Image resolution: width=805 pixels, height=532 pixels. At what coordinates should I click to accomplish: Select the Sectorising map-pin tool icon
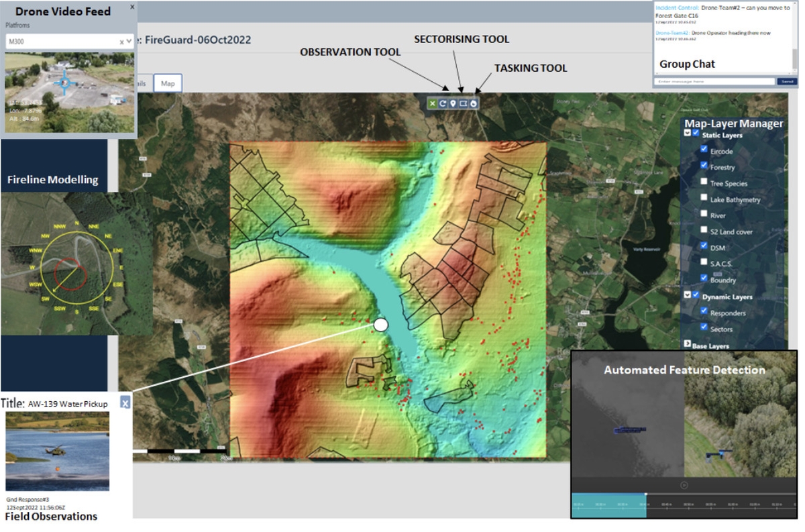click(453, 103)
